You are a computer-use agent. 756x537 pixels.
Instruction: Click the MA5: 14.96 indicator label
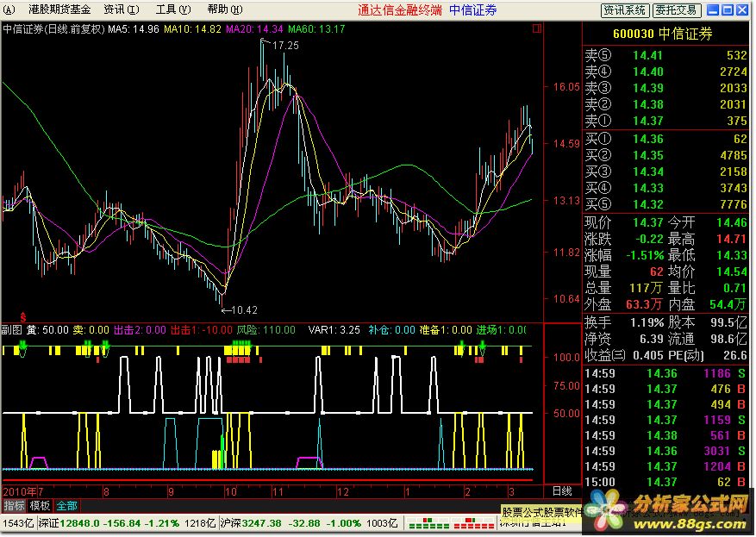133,29
